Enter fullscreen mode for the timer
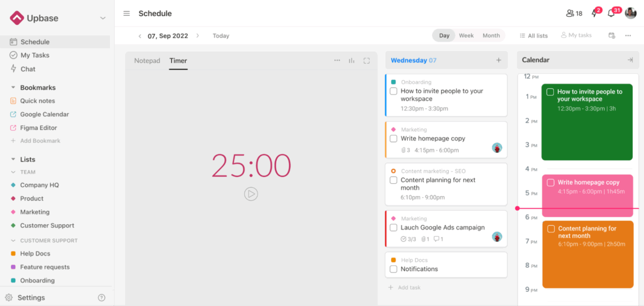This screenshot has width=644, height=306. click(x=367, y=60)
